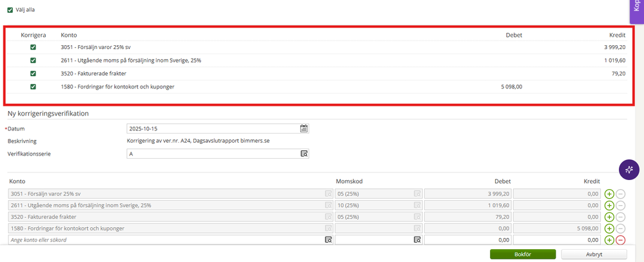Screen dimensions: 644x262
Task: Open account lookup for 3051 konto field
Action: click(x=328, y=194)
